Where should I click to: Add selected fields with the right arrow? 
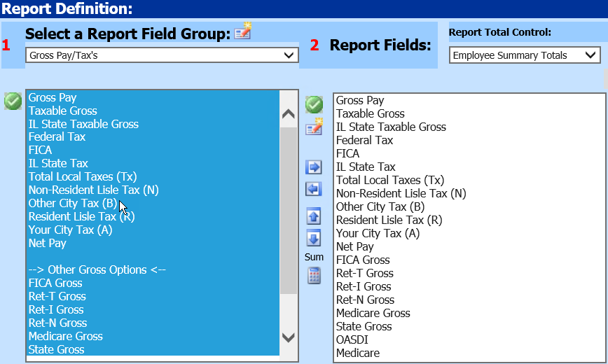click(x=314, y=167)
